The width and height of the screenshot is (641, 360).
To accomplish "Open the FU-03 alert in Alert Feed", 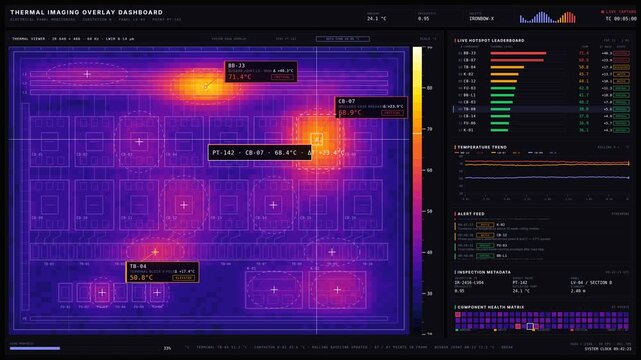I will pos(542,247).
